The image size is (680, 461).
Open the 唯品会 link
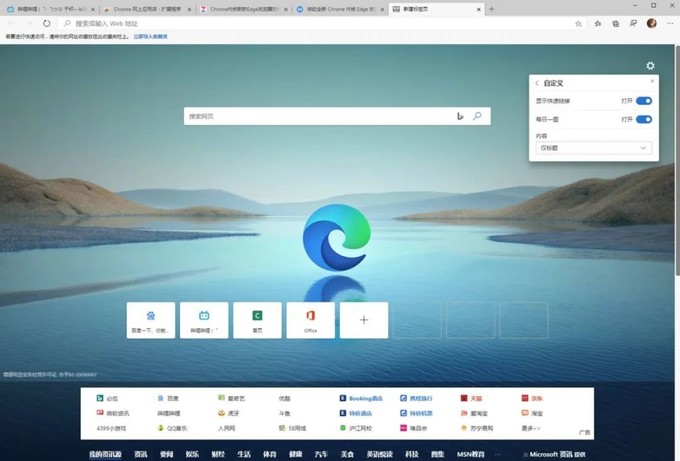pyautogui.click(x=414, y=428)
